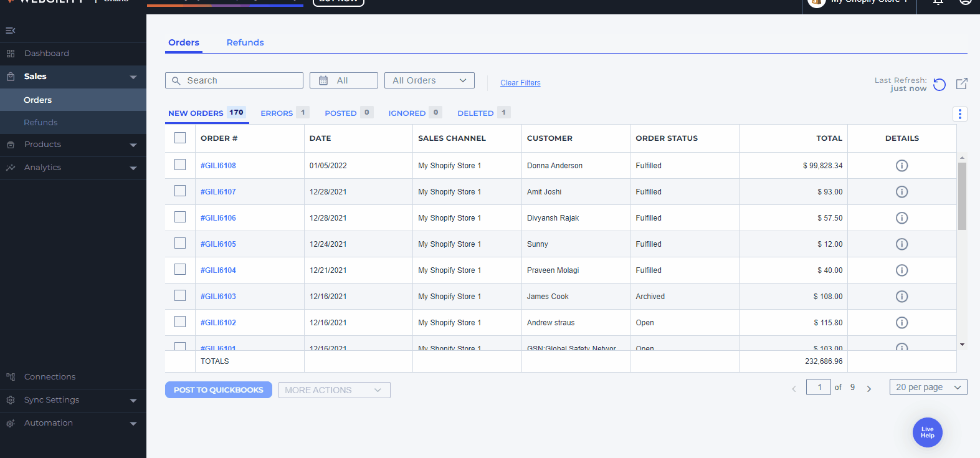Open the three-dot column options menu
980x458 pixels.
pyautogui.click(x=959, y=113)
